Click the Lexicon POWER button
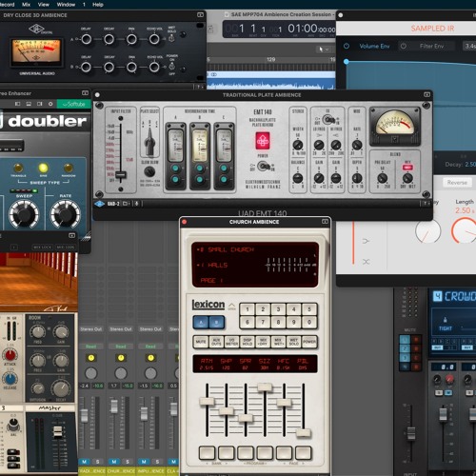The height and width of the screenshot is (476, 476). point(309,342)
